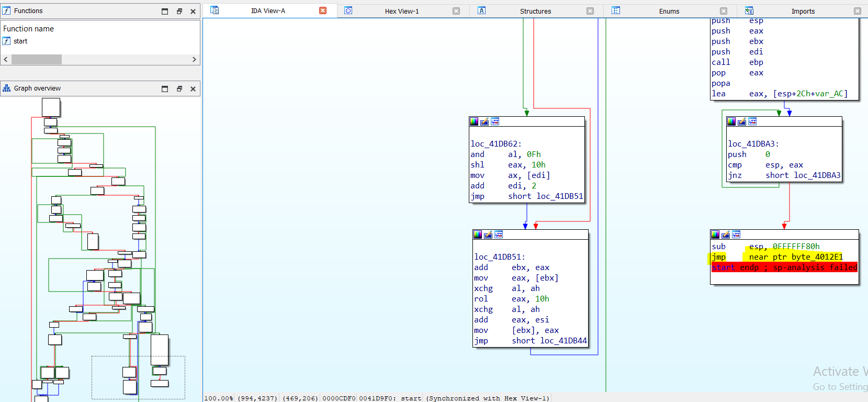Close the IDA View-A tab

(323, 10)
